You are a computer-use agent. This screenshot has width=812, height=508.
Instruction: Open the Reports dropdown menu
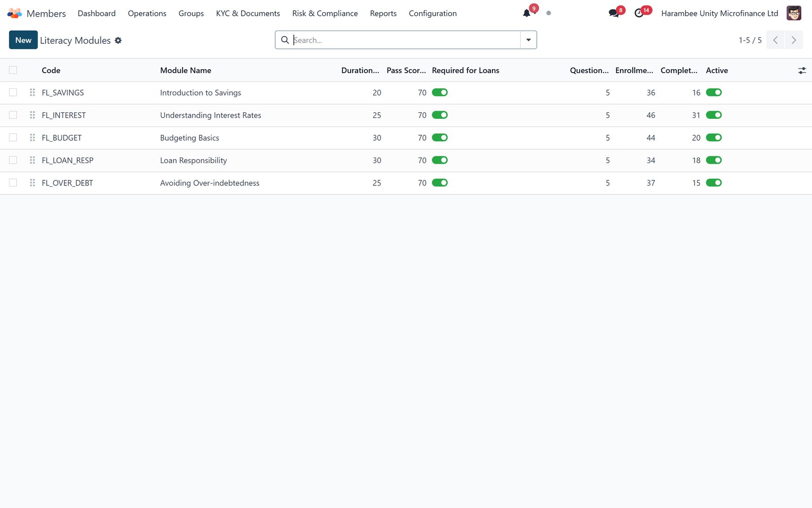383,13
